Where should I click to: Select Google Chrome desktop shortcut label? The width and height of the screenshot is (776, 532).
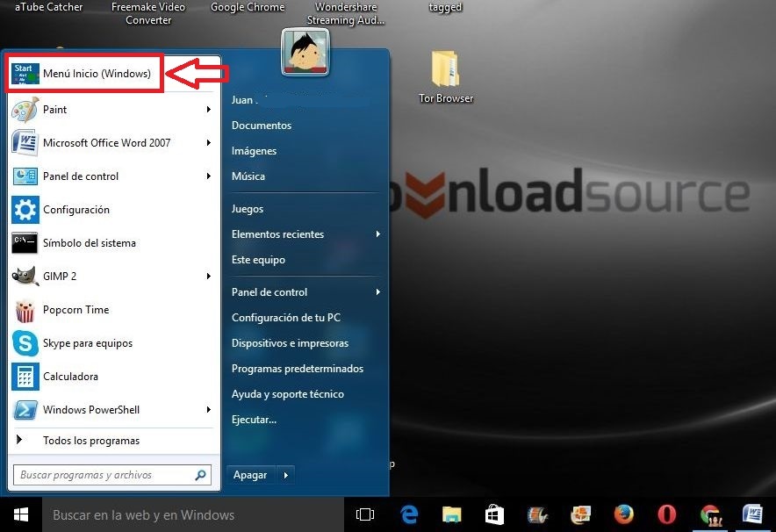(248, 7)
